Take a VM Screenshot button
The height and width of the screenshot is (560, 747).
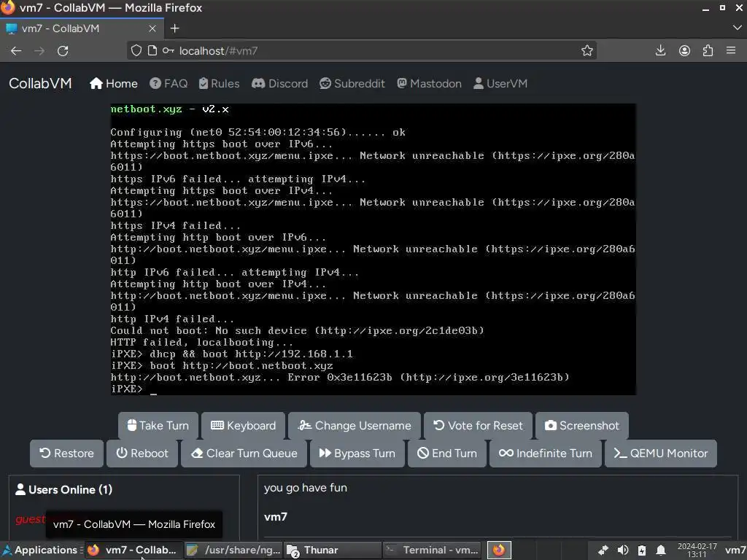581,425
